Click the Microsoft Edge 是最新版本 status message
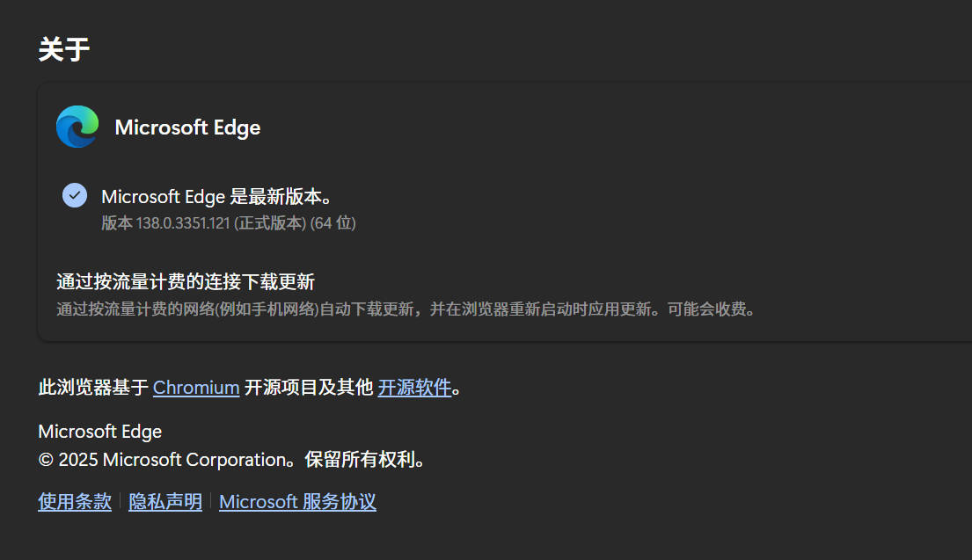Image resolution: width=972 pixels, height=560 pixels. (217, 196)
